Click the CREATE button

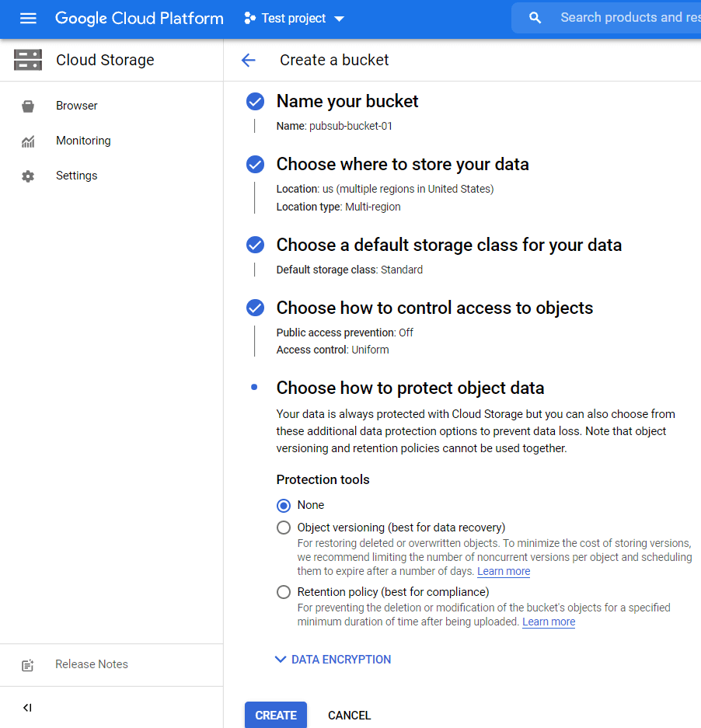(275, 715)
